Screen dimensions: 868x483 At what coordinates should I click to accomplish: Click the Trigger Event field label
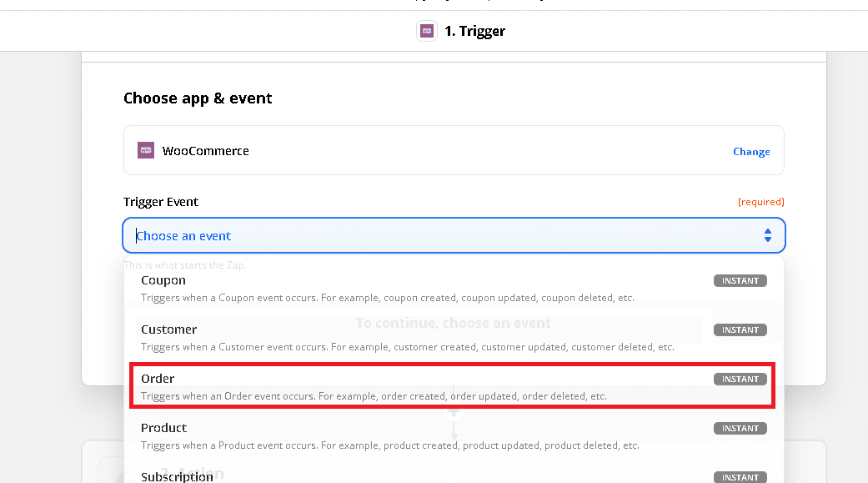point(161,202)
